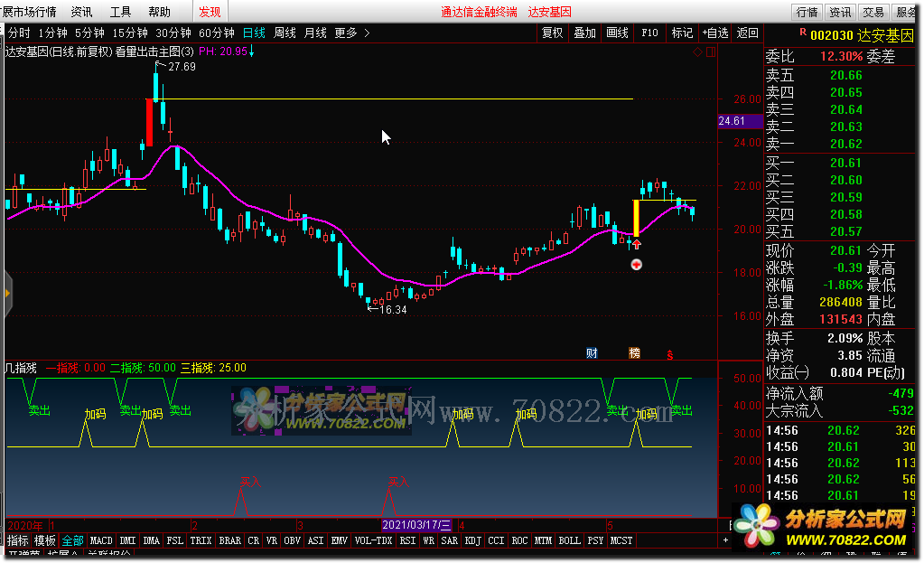924x563 pixels.
Task: Select the 15分钟 timeframe
Action: tap(130, 33)
